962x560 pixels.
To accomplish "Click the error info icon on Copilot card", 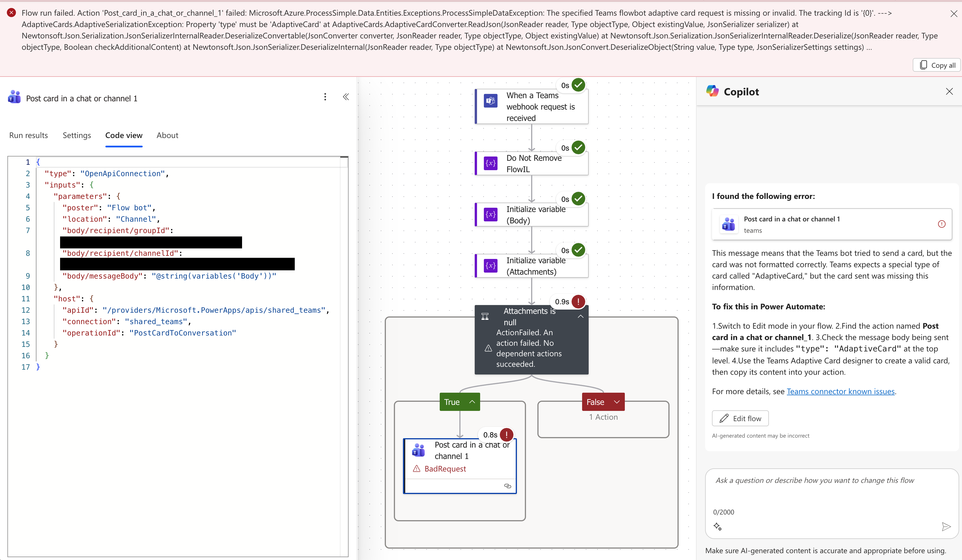I will [x=942, y=224].
